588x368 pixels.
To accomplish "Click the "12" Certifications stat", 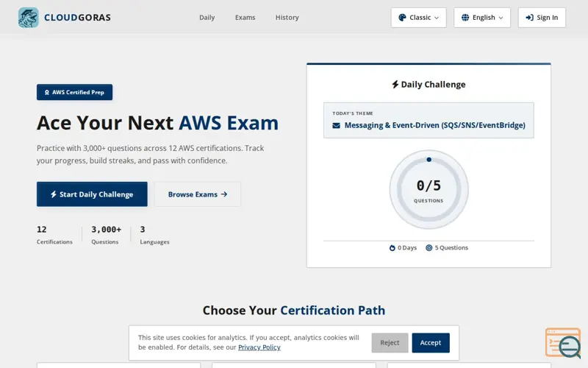I will point(42,230).
